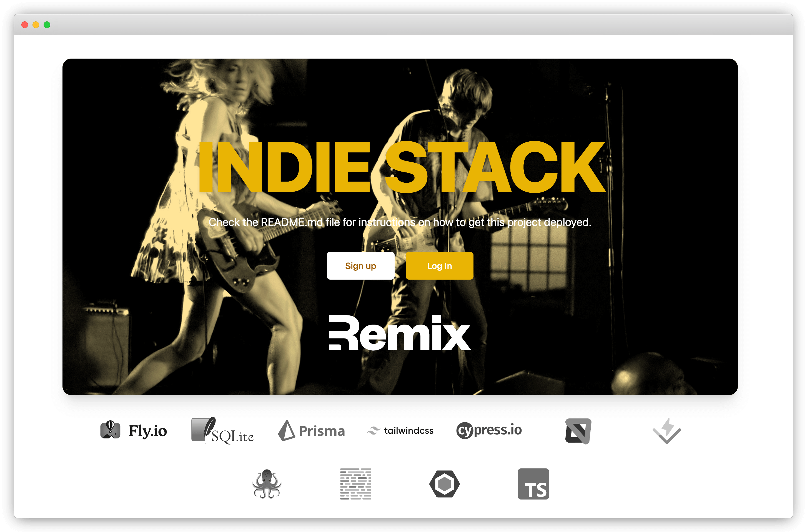Open the TypeScript TS icon
807x532 pixels.
point(533,484)
